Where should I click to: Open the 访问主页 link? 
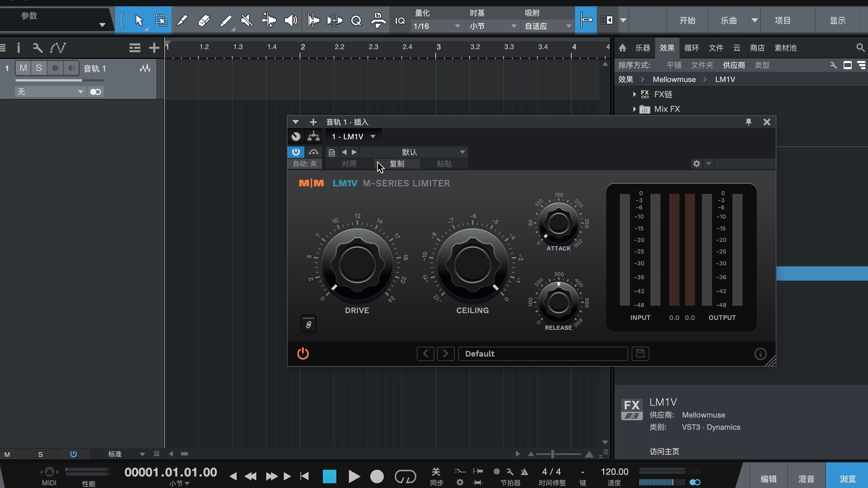664,451
